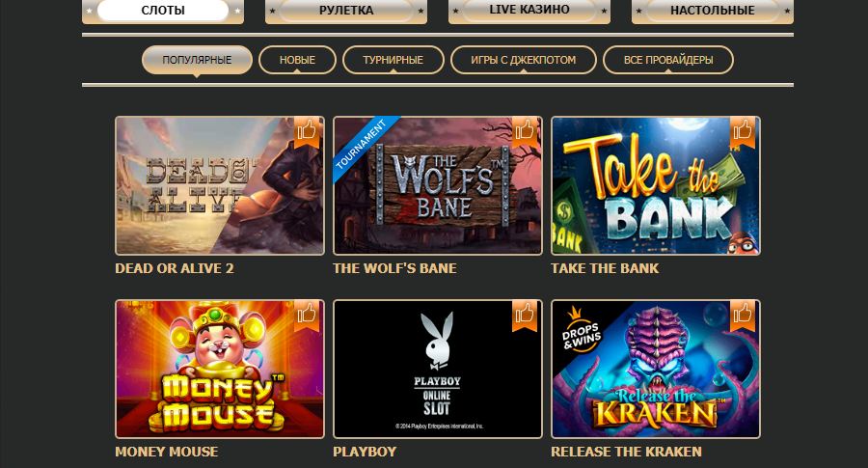
Task: Show Игры с джекпотом filter
Action: (x=523, y=60)
